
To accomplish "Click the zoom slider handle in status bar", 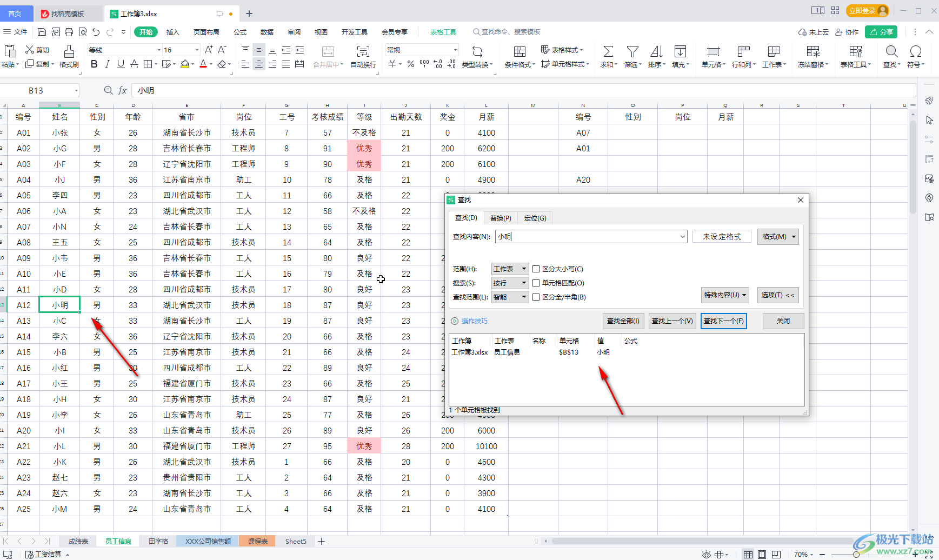I will [856, 554].
